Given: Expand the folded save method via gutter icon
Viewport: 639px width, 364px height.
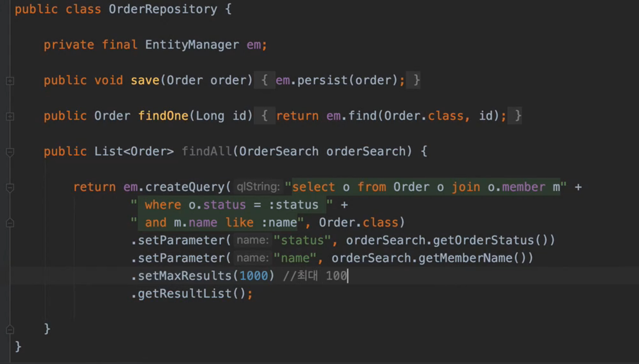Looking at the screenshot, I should click(10, 81).
